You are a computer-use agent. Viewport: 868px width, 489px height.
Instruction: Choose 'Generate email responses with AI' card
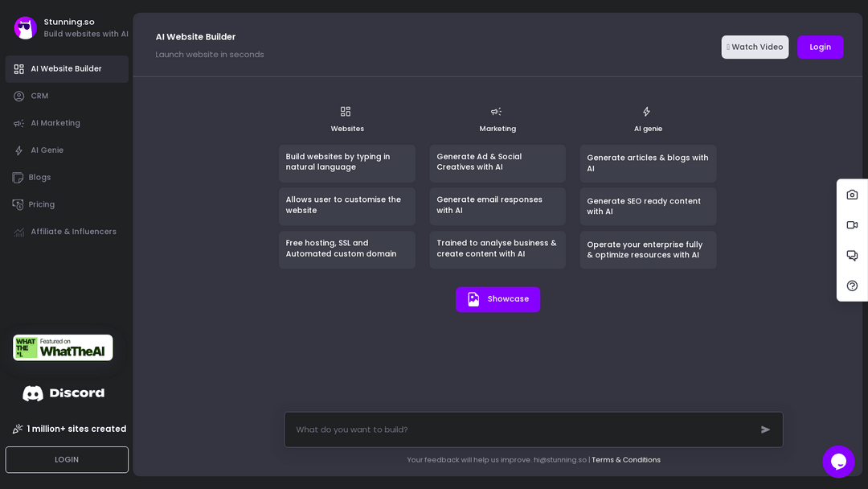[497, 206]
